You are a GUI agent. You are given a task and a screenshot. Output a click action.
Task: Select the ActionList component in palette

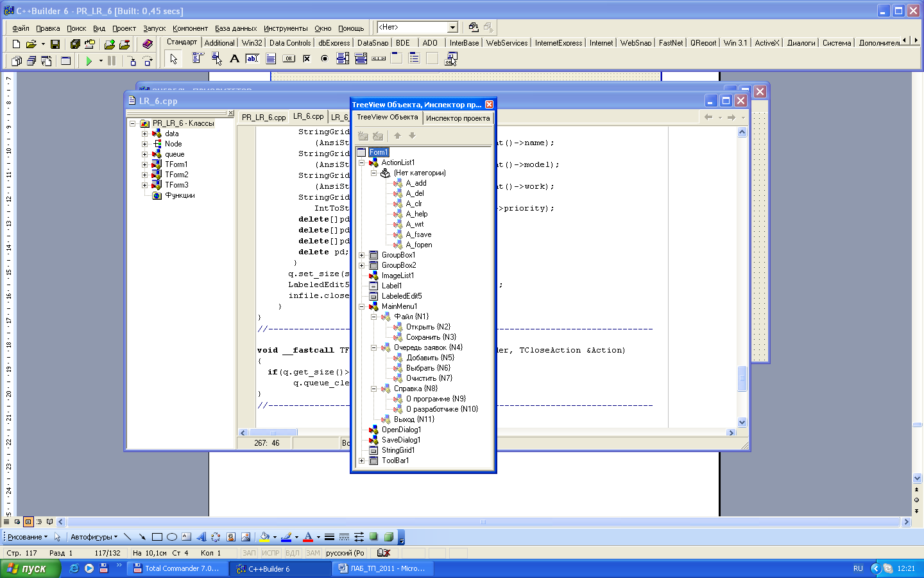point(451,58)
